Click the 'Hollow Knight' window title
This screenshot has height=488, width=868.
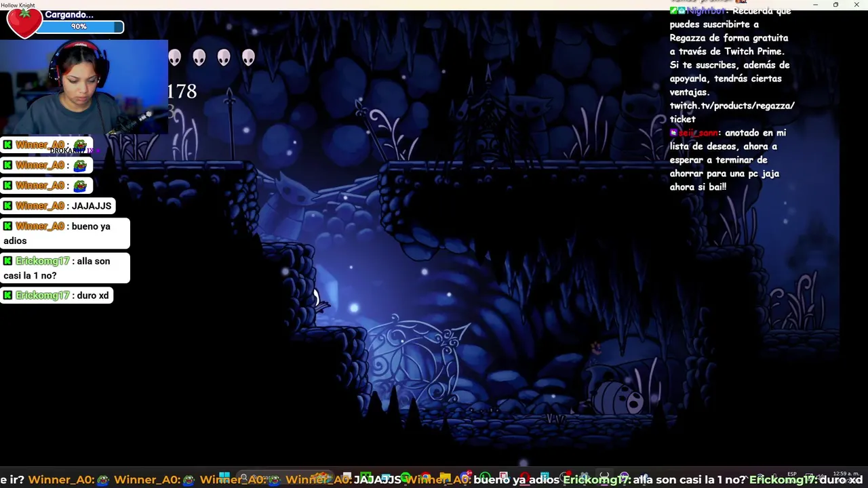[18, 5]
